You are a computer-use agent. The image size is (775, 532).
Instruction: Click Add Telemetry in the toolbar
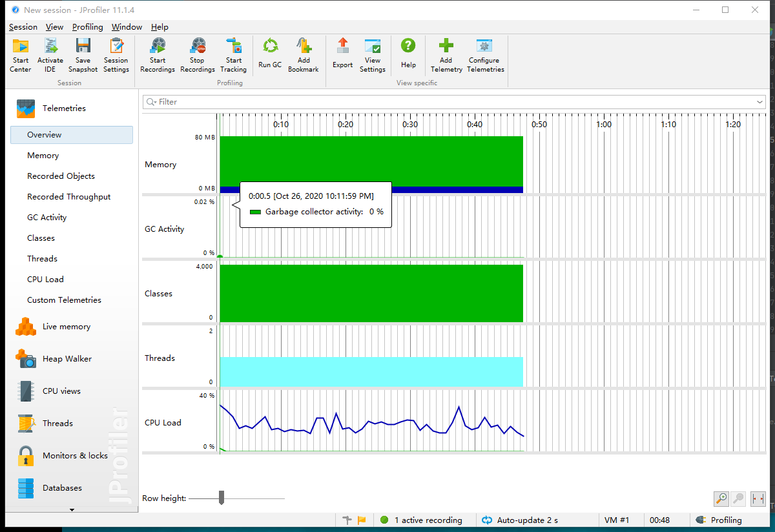(446, 56)
